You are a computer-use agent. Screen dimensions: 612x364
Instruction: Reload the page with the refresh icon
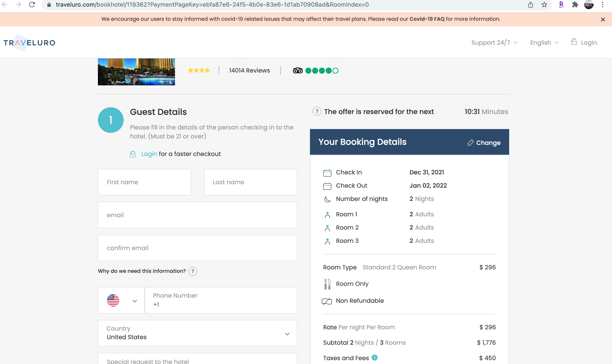point(32,5)
